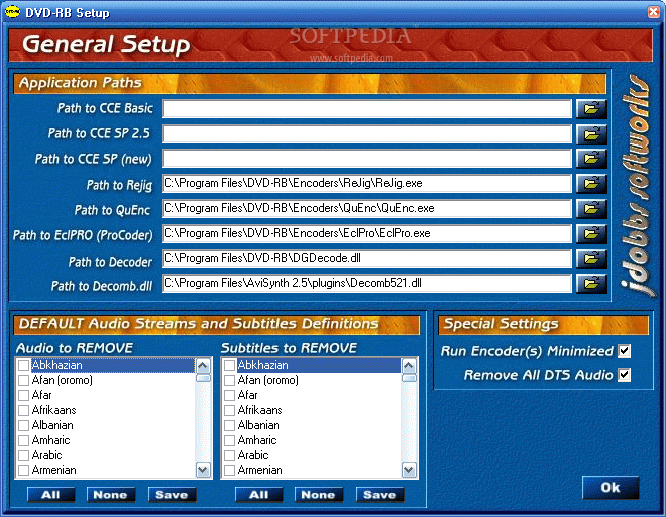Image resolution: width=666 pixels, height=517 pixels.
Task: Click scroll-down arrow of Subtitles list
Action: tap(409, 470)
